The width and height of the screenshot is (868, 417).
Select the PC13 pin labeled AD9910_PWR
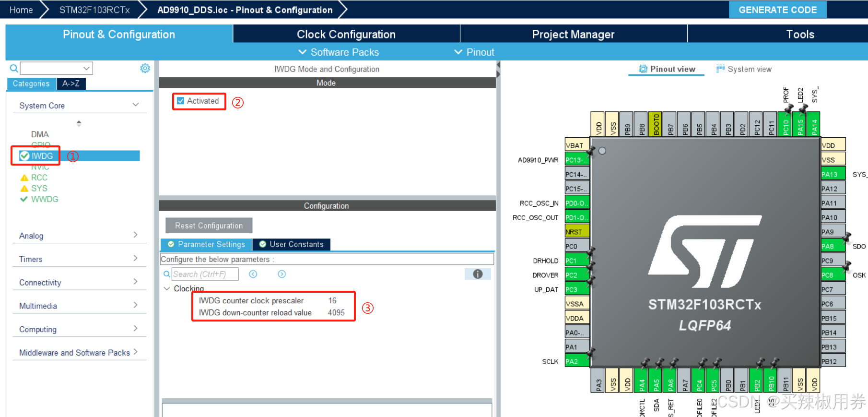(577, 160)
